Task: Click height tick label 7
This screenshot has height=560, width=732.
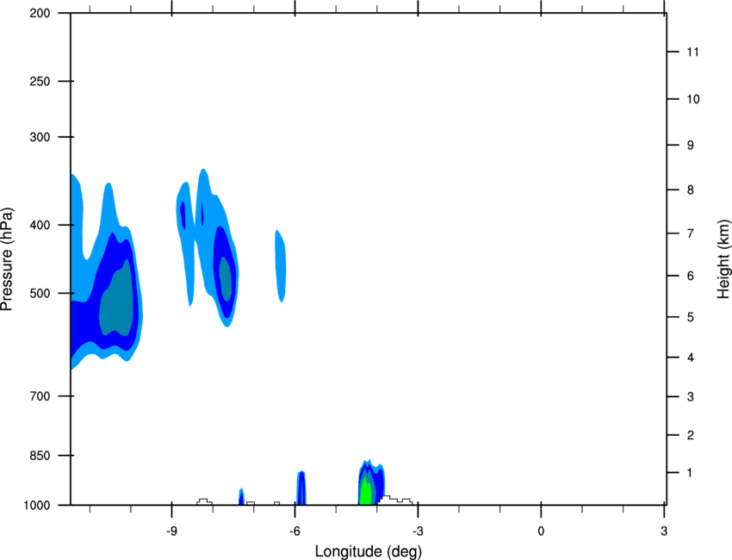Action: click(691, 233)
